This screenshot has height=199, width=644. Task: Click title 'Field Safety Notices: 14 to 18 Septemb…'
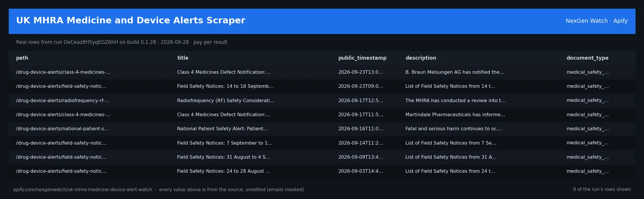225,86
